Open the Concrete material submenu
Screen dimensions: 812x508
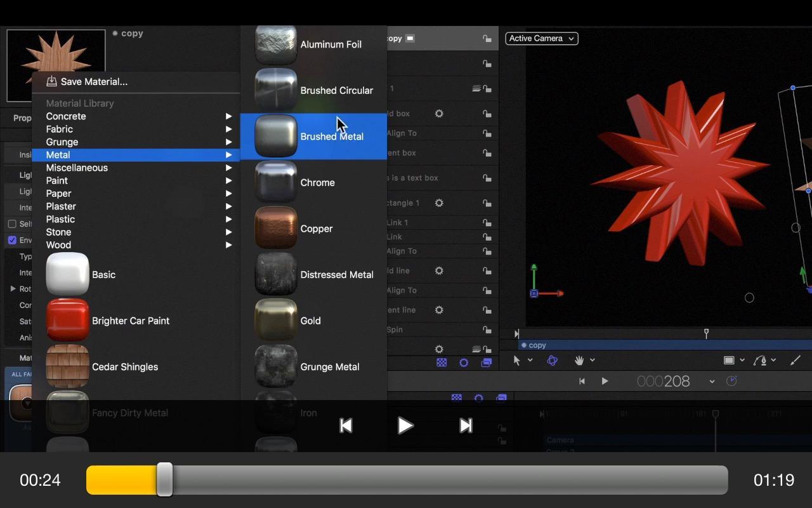tap(136, 116)
